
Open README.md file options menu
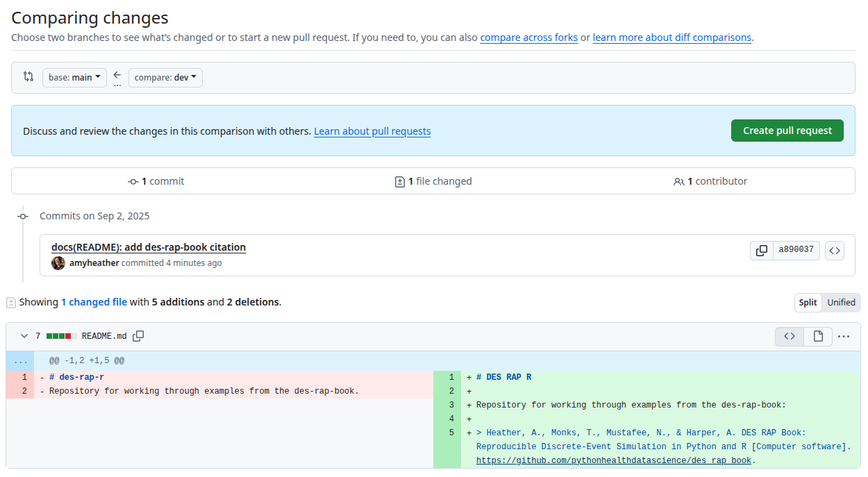[x=844, y=336]
